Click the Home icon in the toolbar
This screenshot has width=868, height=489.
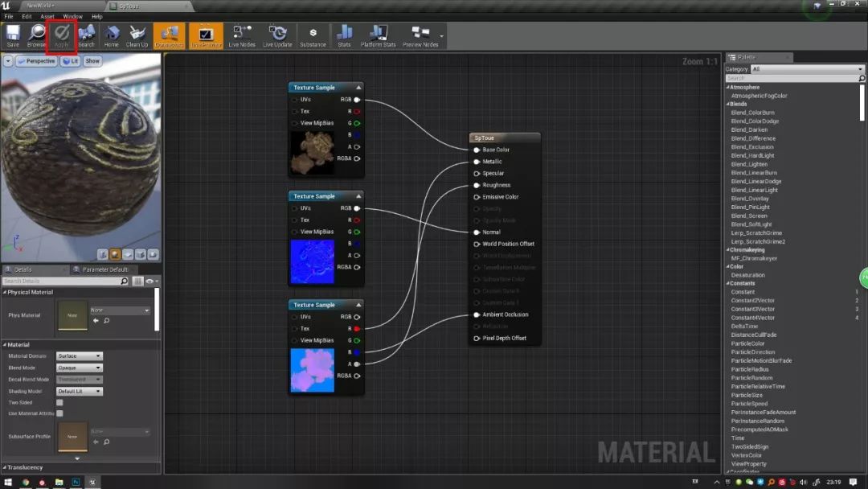click(x=112, y=35)
